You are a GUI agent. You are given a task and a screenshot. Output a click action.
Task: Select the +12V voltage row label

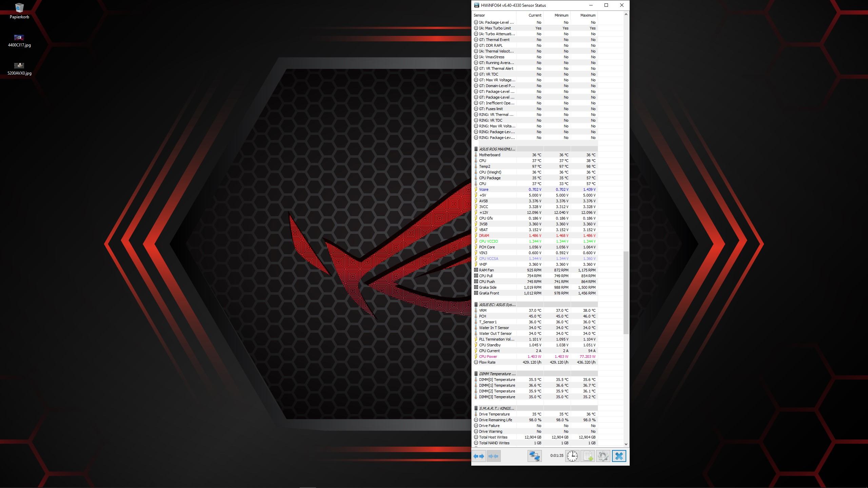click(484, 212)
